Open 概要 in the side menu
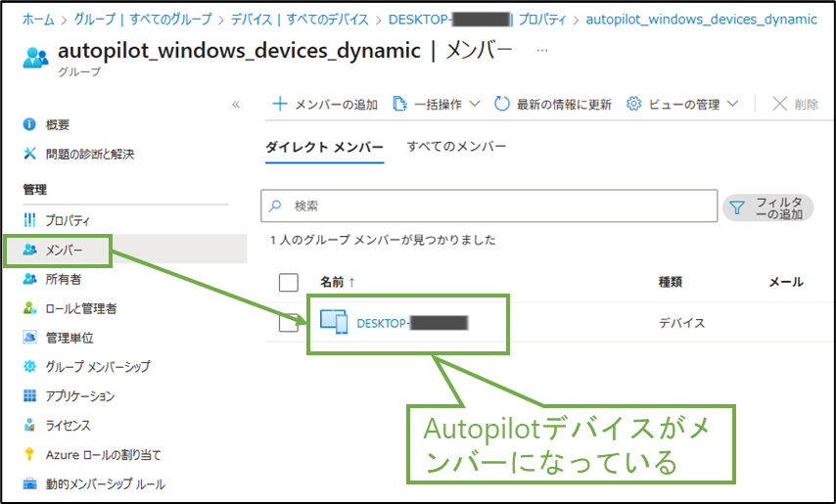The image size is (836, 504). click(x=58, y=124)
